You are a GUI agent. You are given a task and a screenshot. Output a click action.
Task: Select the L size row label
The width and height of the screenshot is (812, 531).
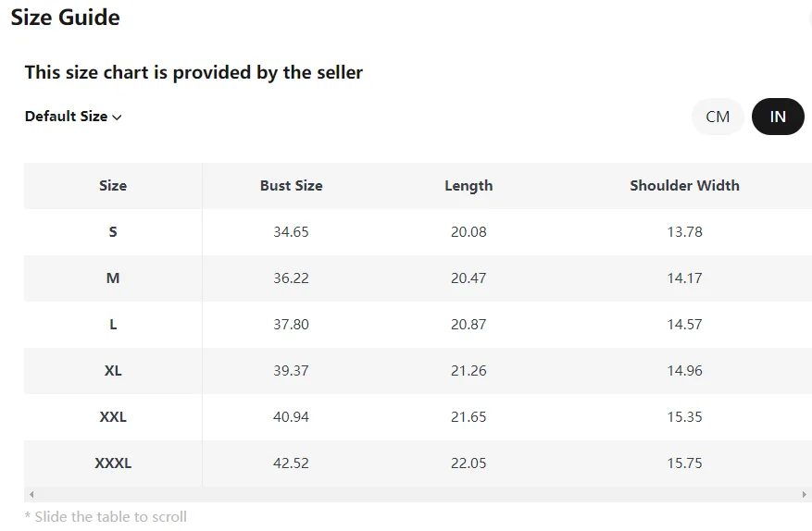(113, 325)
